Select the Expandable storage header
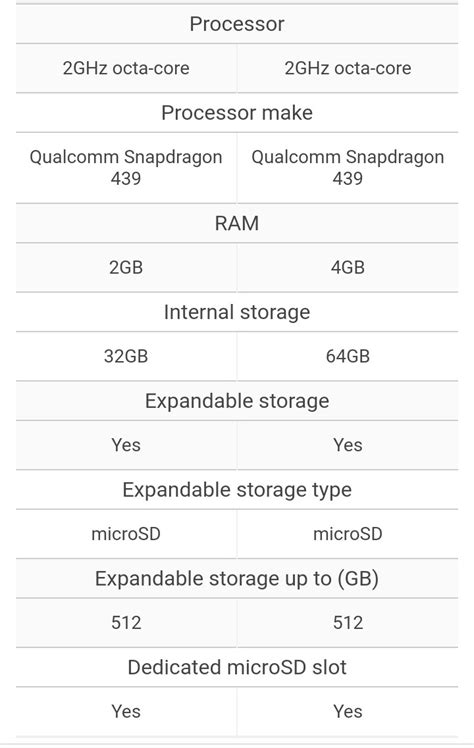The image size is (474, 748). [237, 401]
